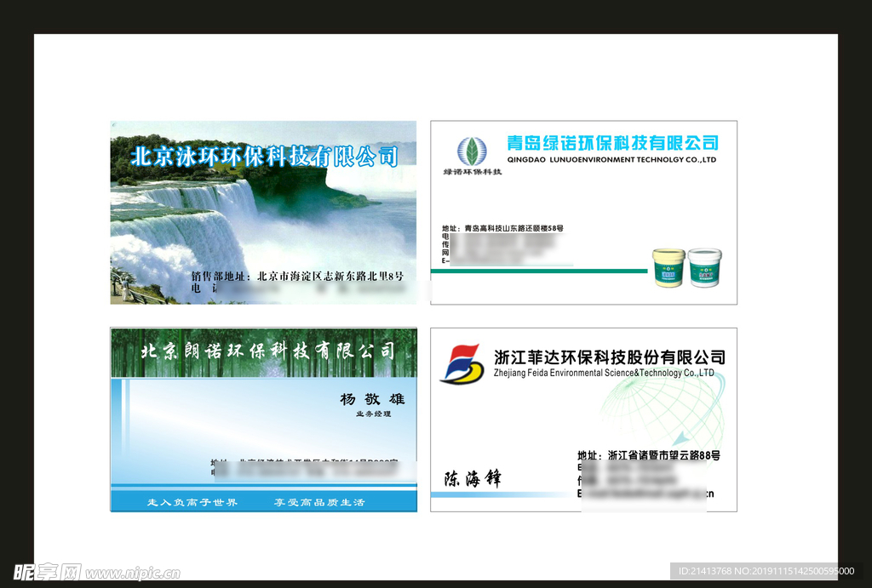Click the address 青岛高科技山东路还颐楼58号
The image size is (872, 588).
513,228
